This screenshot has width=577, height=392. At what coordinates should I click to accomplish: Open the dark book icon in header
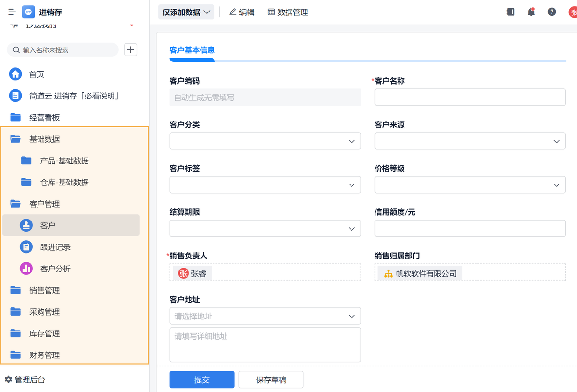[511, 12]
